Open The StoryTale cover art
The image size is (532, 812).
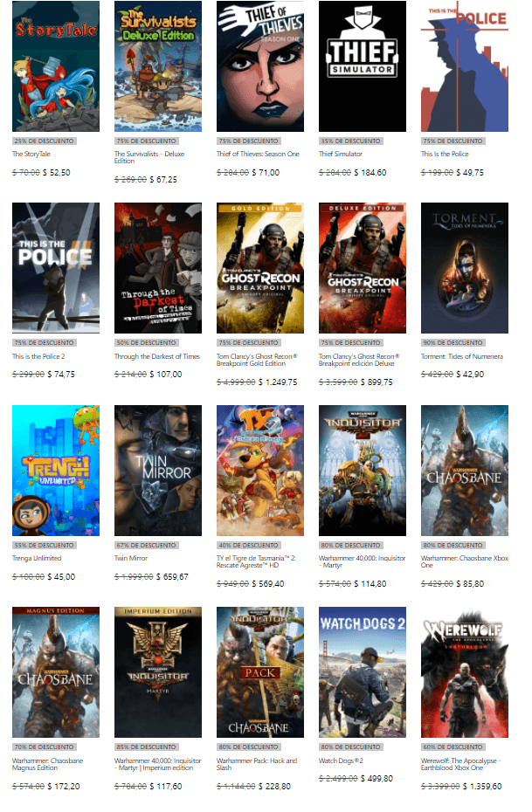point(56,66)
